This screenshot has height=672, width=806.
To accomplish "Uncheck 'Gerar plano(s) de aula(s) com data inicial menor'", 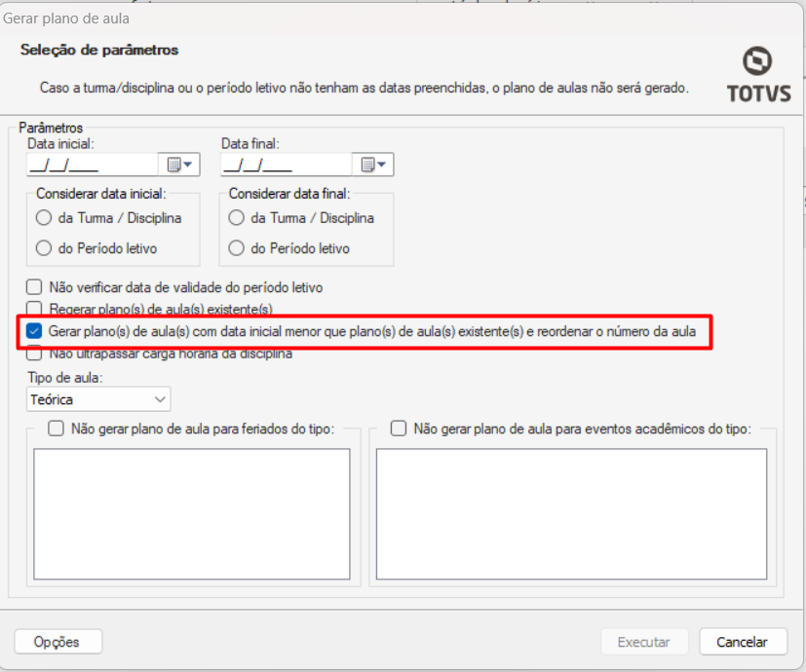I will [35, 331].
